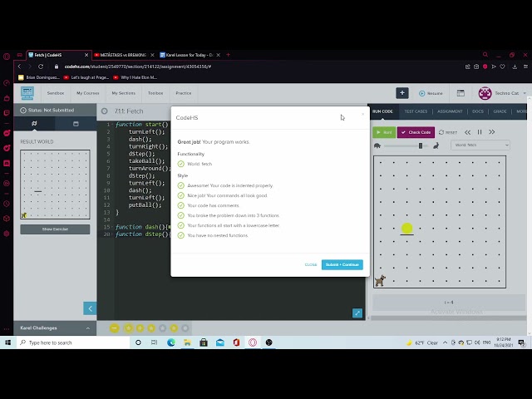Click Submit + Continue button
Viewport: 532px width, 399px height.
(x=342, y=264)
